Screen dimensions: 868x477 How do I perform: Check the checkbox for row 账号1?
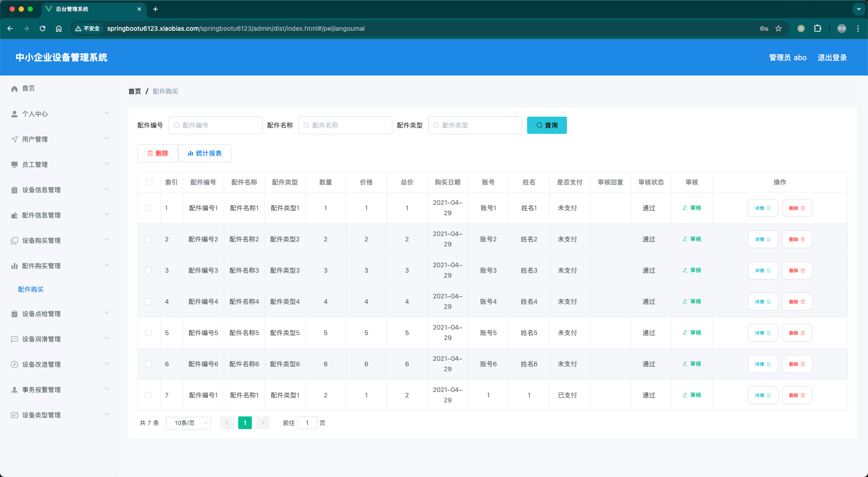coord(148,208)
